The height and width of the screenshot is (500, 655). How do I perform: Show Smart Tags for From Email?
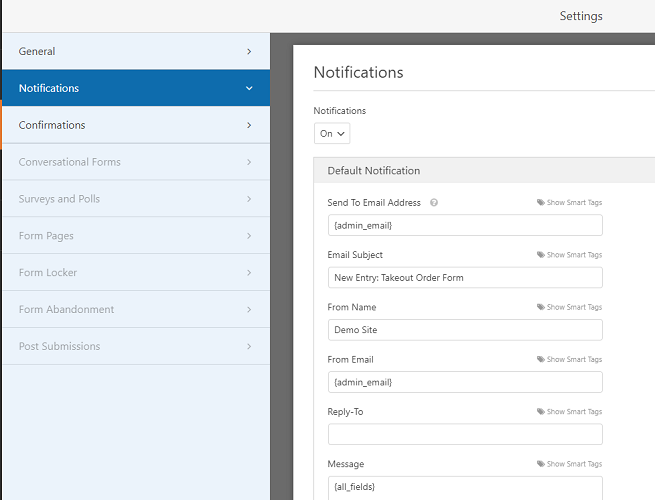569,359
